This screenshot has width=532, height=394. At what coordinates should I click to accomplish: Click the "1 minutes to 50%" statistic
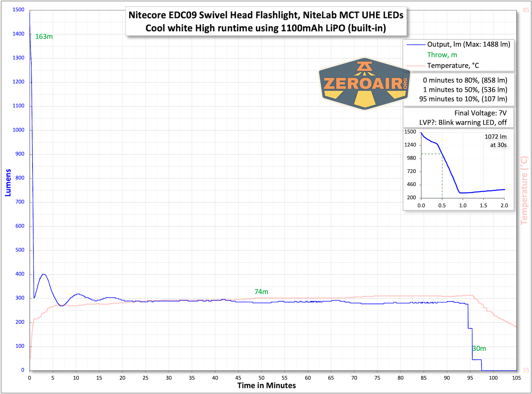click(x=465, y=90)
